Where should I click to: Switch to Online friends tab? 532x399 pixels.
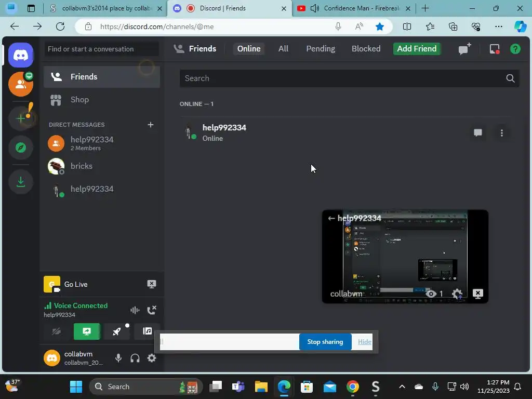pos(249,48)
